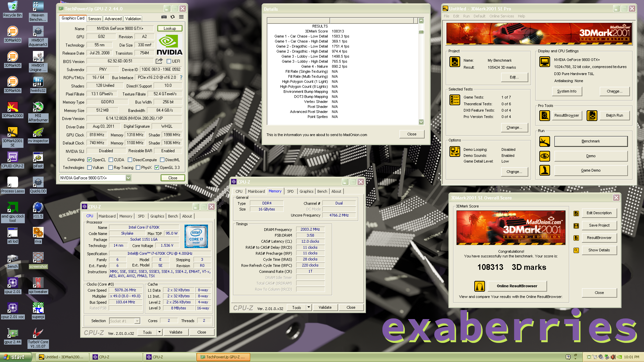Toggle the DirectML checkbox

[x=162, y=160]
